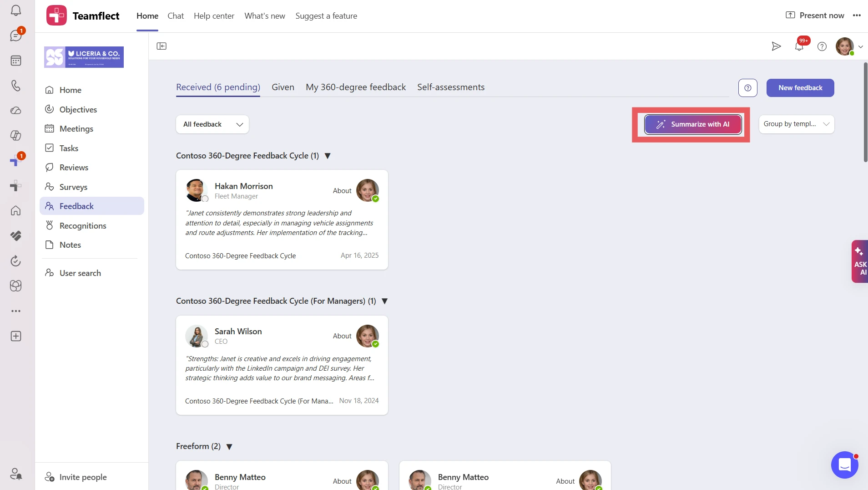Switch to the Given tab
868x490 pixels.
click(x=283, y=87)
